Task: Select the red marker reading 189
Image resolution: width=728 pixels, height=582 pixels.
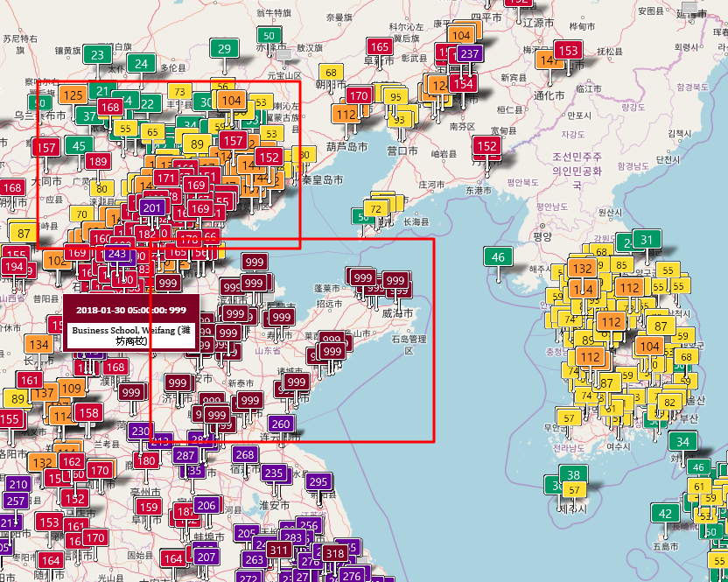Action: pyautogui.click(x=97, y=161)
